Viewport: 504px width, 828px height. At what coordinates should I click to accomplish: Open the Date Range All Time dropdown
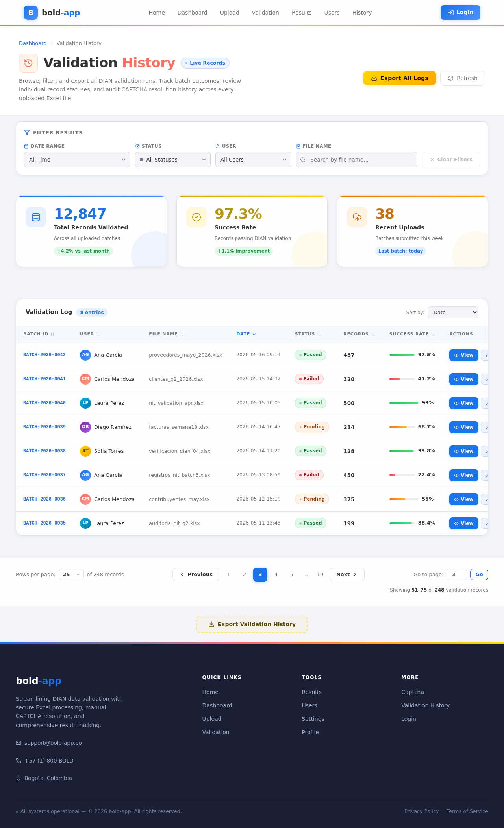pos(77,160)
